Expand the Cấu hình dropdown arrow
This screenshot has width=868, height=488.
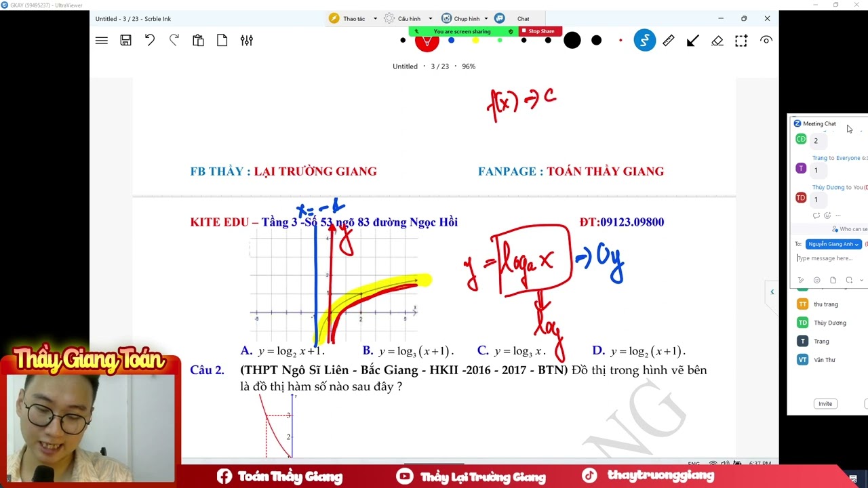430,19
